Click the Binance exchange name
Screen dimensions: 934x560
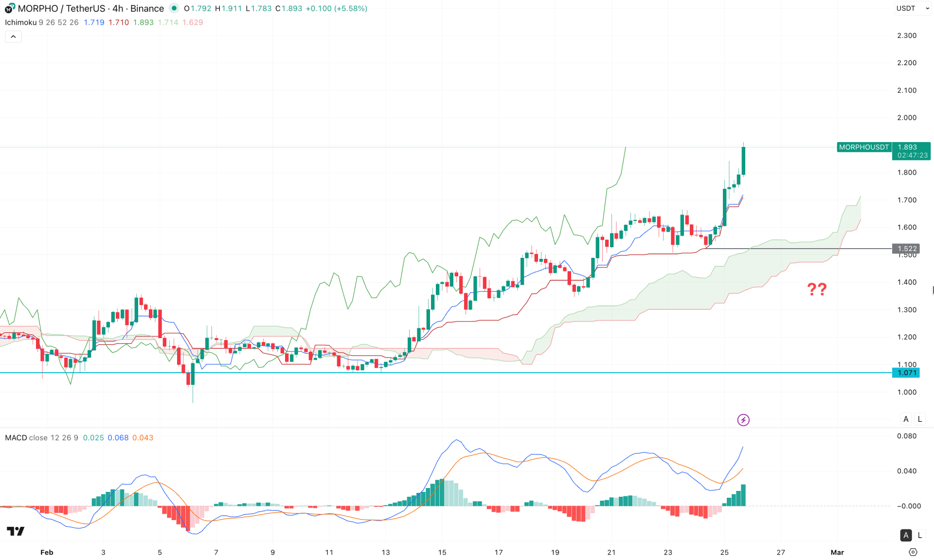147,8
